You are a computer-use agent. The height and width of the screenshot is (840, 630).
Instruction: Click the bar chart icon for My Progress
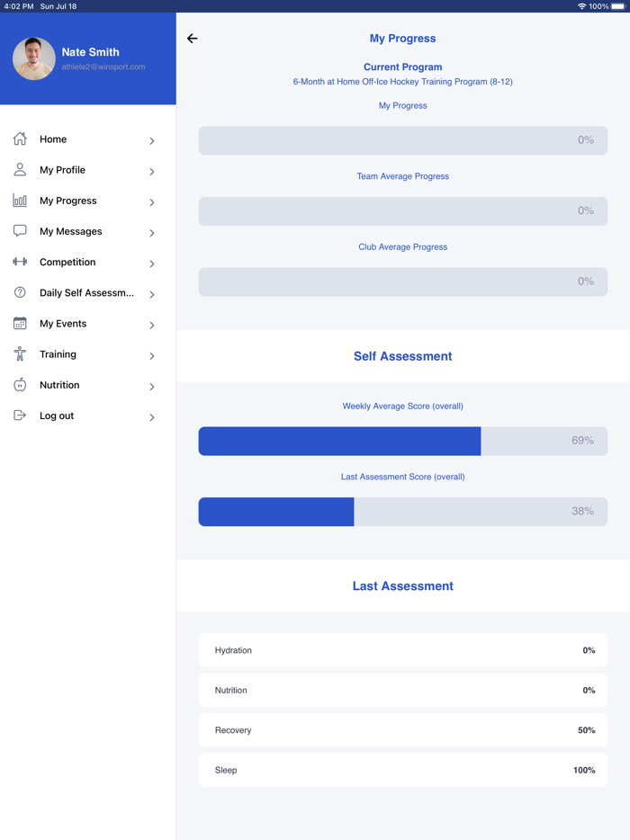(20, 201)
